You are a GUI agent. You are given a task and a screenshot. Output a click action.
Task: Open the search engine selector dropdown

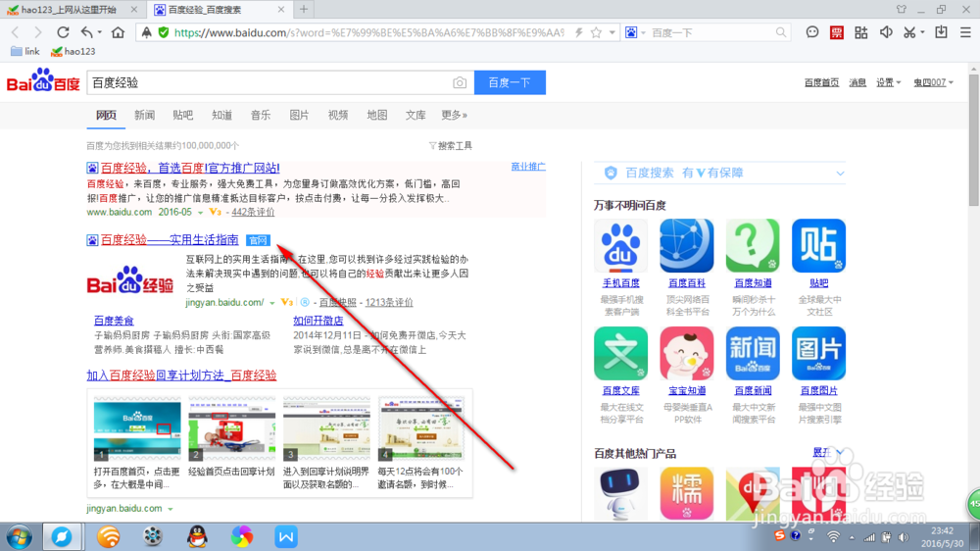coord(643,32)
